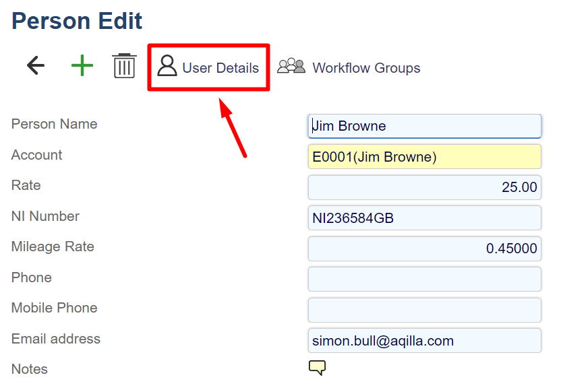Image resolution: width=563 pixels, height=392 pixels.
Task: Click the Person Name label text
Action: (54, 124)
